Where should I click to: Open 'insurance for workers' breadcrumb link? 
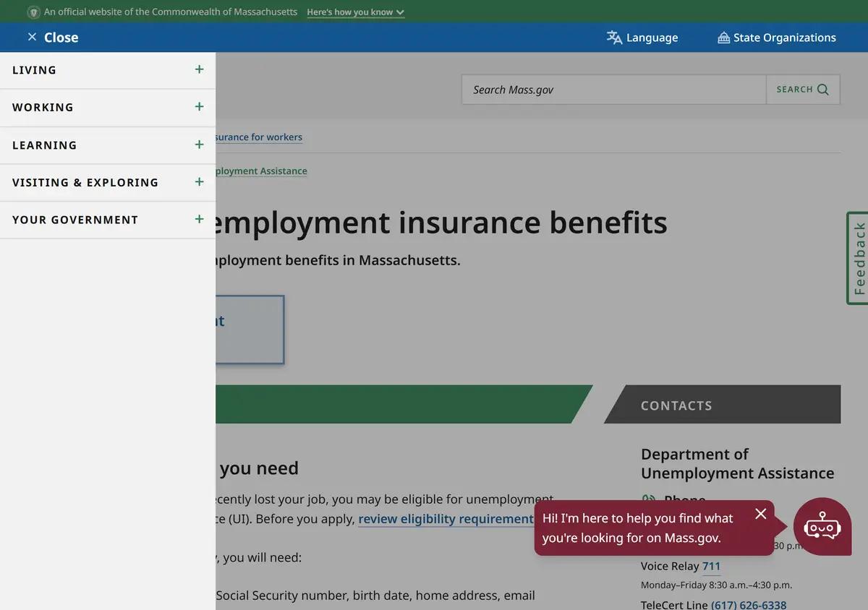pos(259,137)
